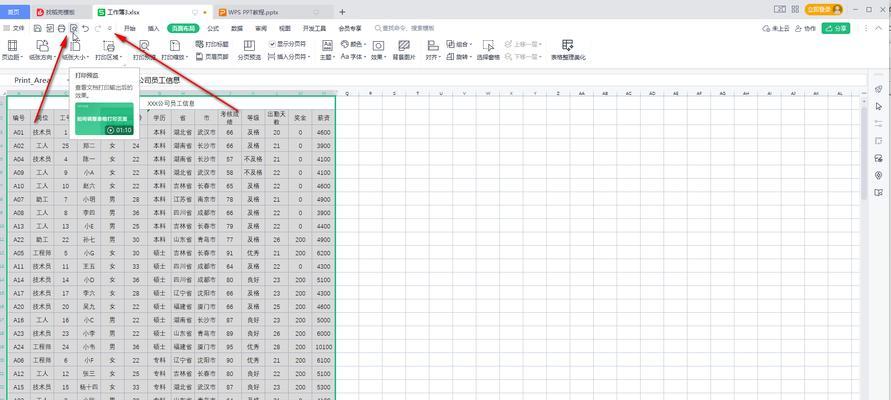The width and height of the screenshot is (891, 400).
Task: Open the quick access toolbar customize dropdown
Action: [x=110, y=28]
